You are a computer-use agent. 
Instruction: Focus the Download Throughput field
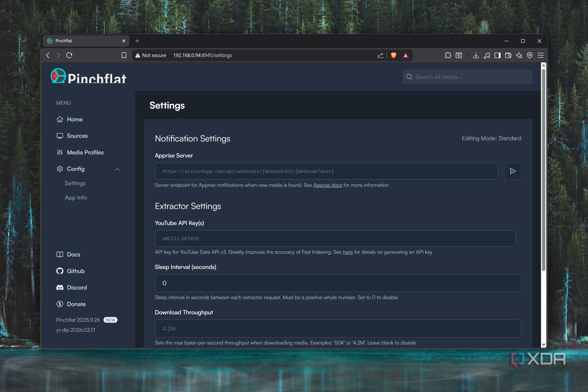[338, 329]
